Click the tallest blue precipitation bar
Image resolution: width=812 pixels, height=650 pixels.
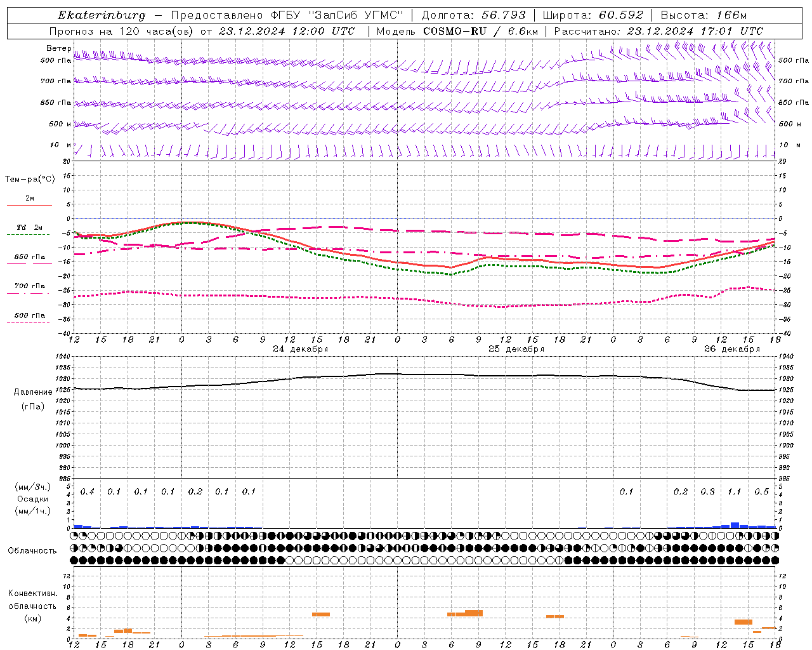735,525
